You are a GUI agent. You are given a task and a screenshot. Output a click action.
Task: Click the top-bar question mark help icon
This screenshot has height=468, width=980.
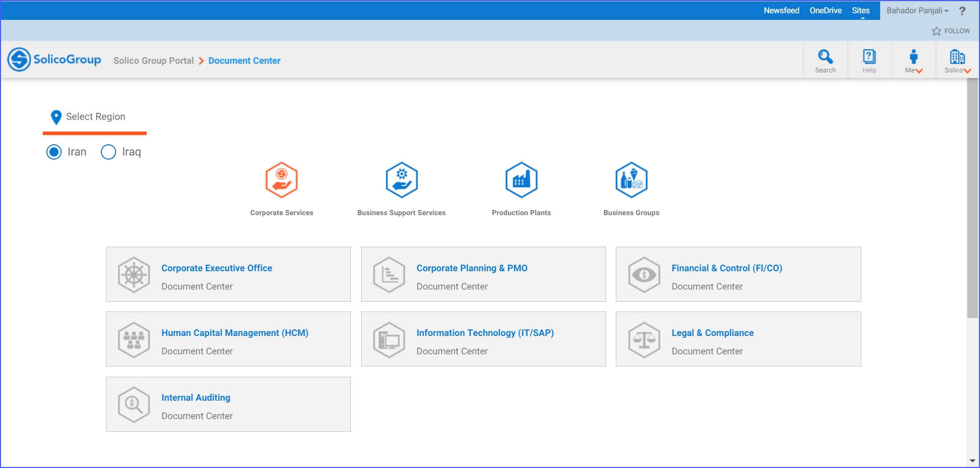click(x=962, y=11)
